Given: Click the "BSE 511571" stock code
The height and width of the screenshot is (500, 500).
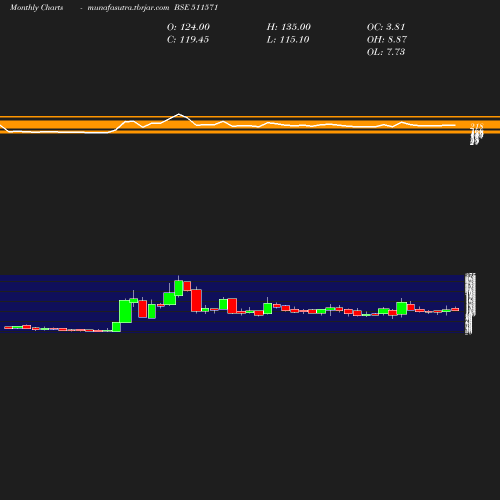Looking at the screenshot, I should 196,7.
